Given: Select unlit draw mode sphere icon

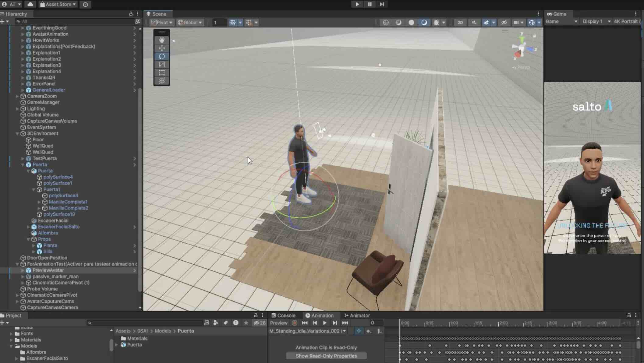Looking at the screenshot, I should [411, 23].
